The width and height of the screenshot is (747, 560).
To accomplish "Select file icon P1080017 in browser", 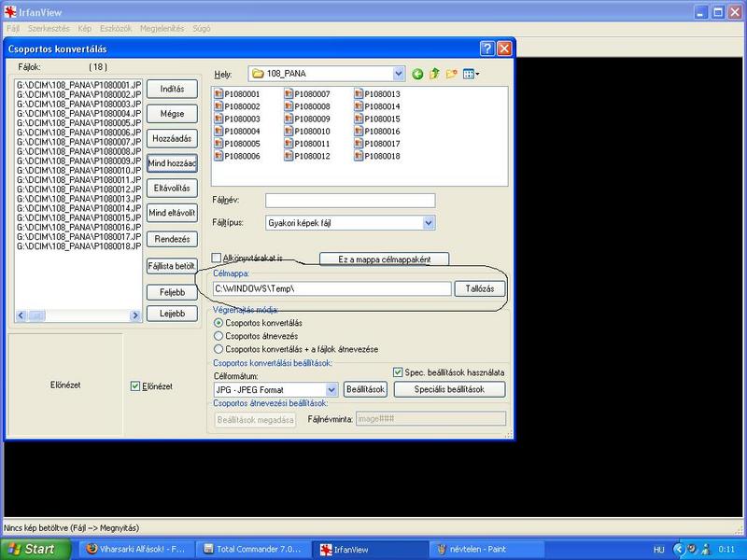I will point(359,144).
